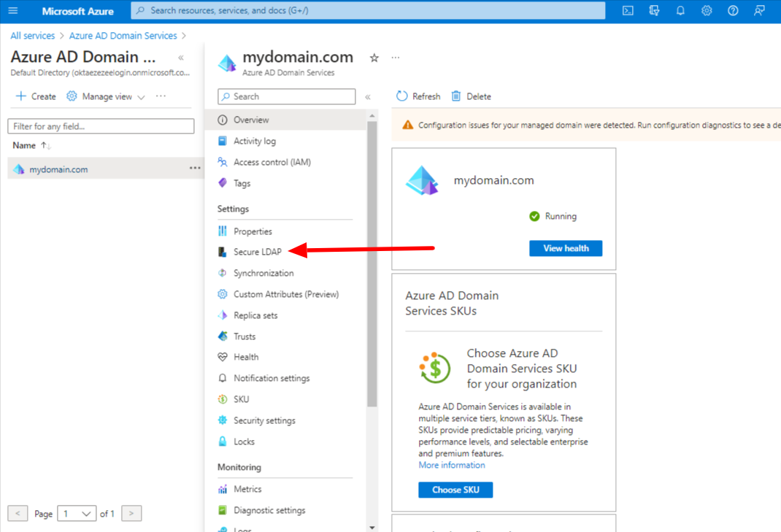The image size is (781, 532).
Task: Click the Metrics chart icon
Action: pyautogui.click(x=223, y=489)
